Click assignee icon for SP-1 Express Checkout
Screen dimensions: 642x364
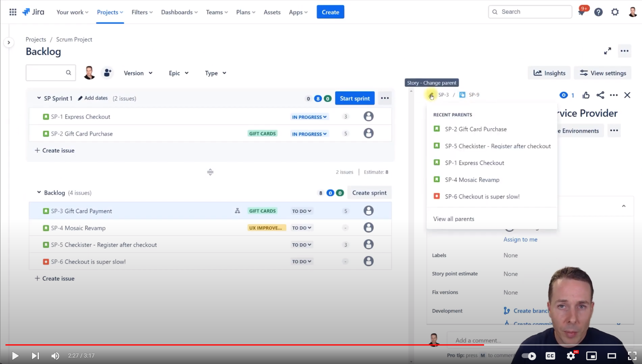coord(368,116)
